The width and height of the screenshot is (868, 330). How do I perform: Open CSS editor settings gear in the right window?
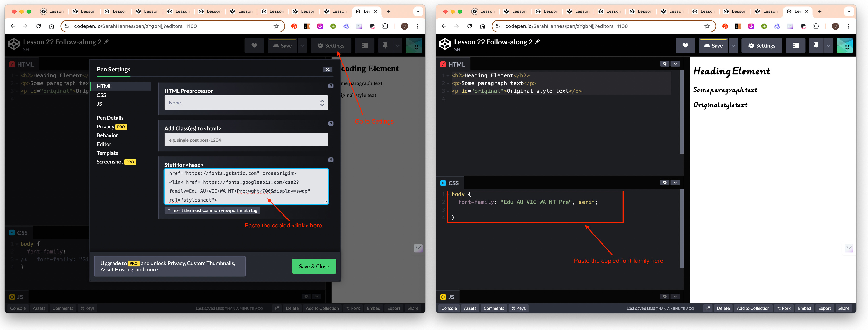[x=664, y=183]
